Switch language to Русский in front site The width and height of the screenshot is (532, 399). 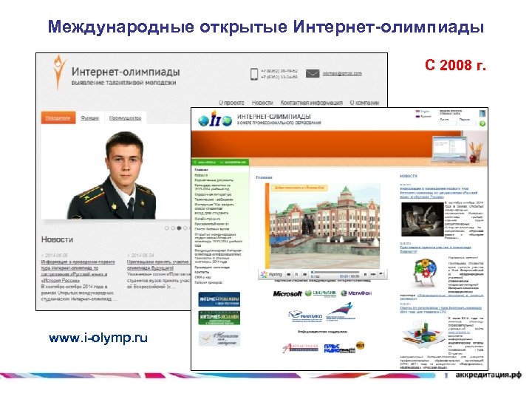(423, 117)
